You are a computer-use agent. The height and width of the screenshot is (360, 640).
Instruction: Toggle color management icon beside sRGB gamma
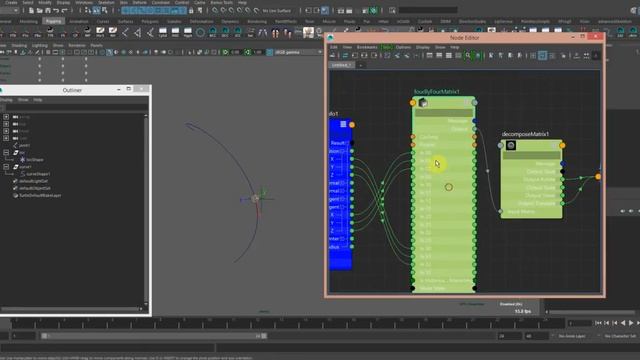click(x=270, y=52)
